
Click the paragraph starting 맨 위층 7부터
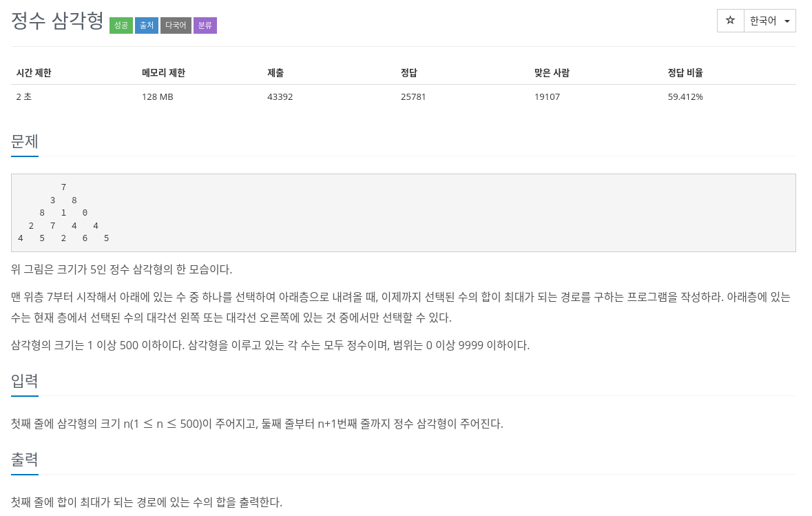[x=401, y=307]
